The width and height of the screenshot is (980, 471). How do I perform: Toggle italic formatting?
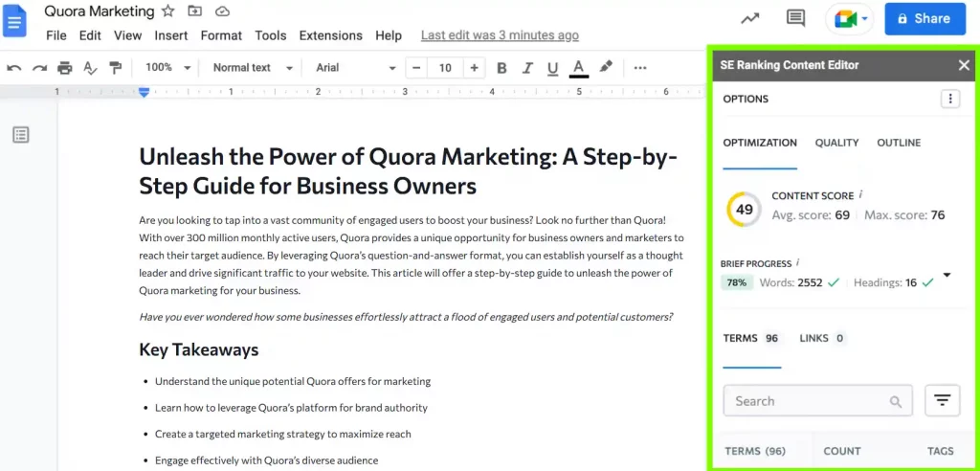coord(527,68)
